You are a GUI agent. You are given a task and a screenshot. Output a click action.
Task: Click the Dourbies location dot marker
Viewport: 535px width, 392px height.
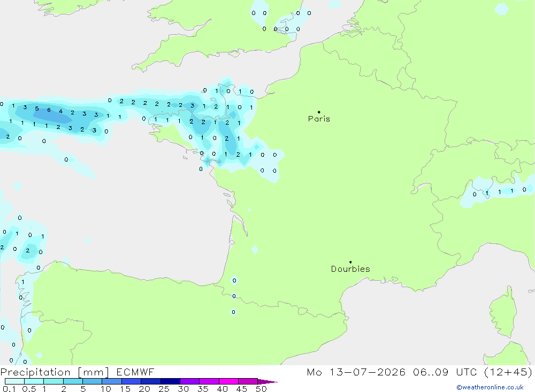[x=350, y=262]
